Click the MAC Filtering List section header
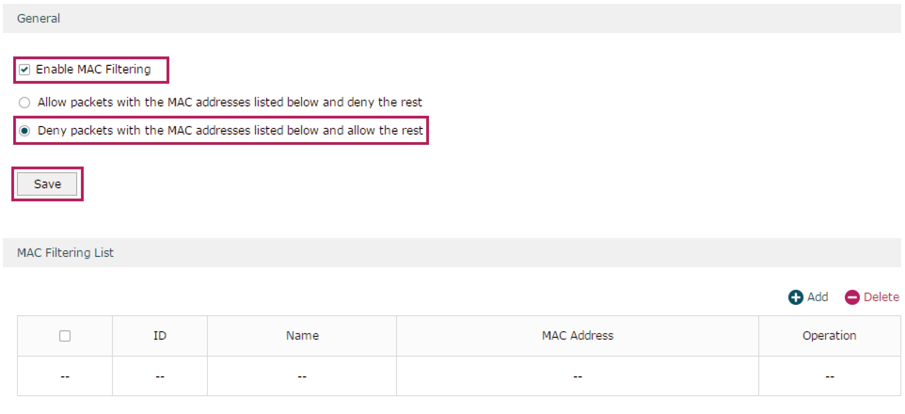905x414 pixels. pyautogui.click(x=452, y=253)
